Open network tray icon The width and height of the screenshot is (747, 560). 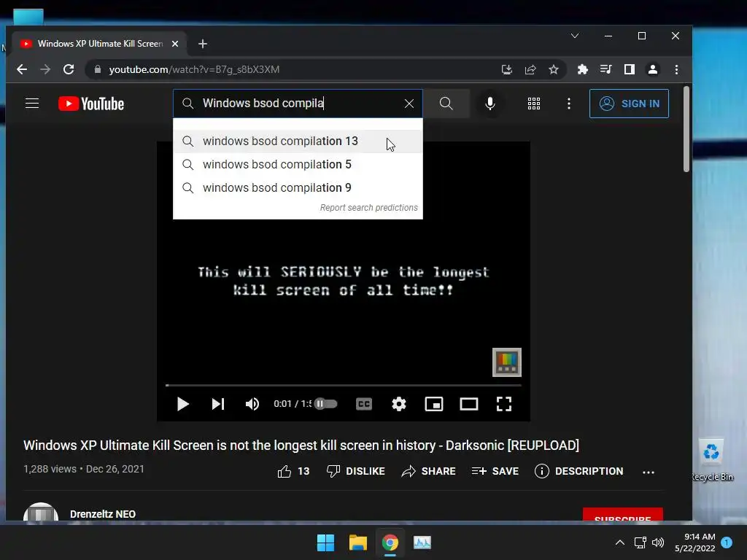click(x=640, y=542)
